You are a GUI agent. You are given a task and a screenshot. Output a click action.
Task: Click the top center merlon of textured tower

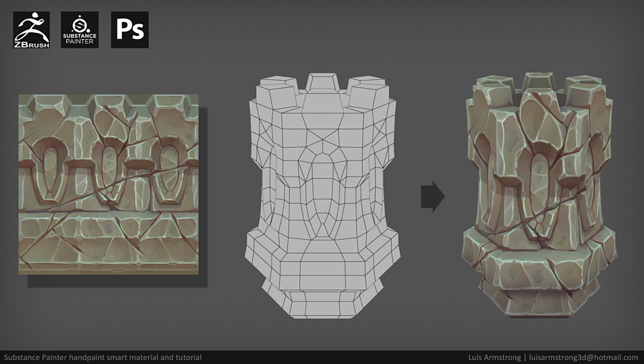point(539,81)
